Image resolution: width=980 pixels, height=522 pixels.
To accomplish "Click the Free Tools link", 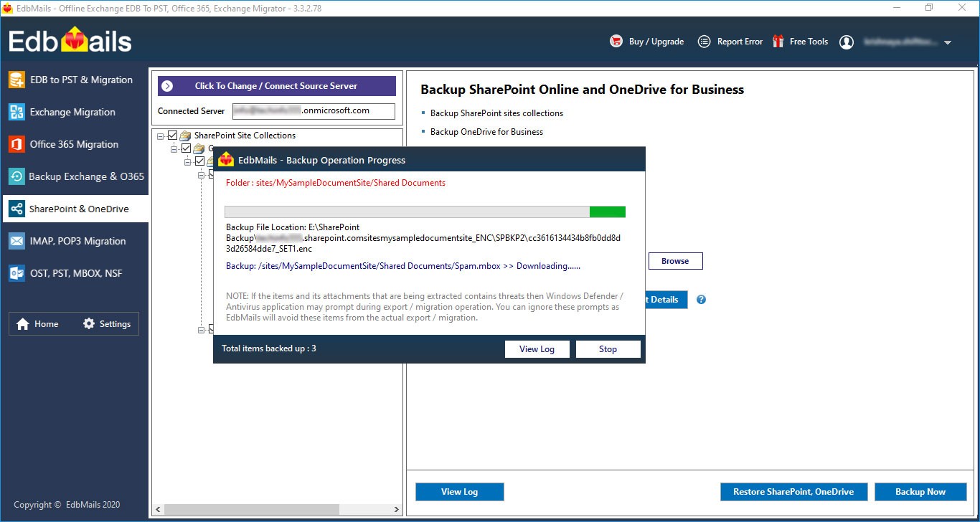I will [809, 42].
